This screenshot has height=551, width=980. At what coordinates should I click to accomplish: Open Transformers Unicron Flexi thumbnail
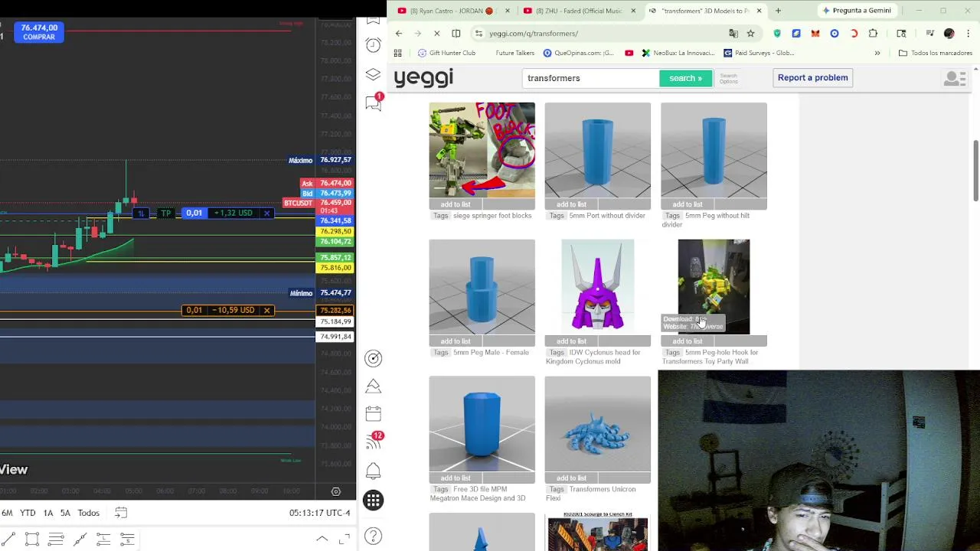point(597,424)
